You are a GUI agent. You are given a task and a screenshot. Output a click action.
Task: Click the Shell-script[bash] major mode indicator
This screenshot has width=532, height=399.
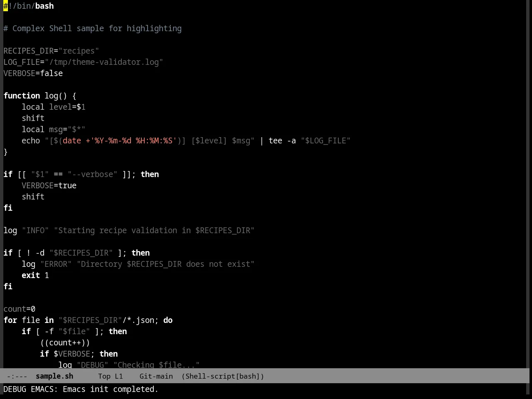[223, 376]
